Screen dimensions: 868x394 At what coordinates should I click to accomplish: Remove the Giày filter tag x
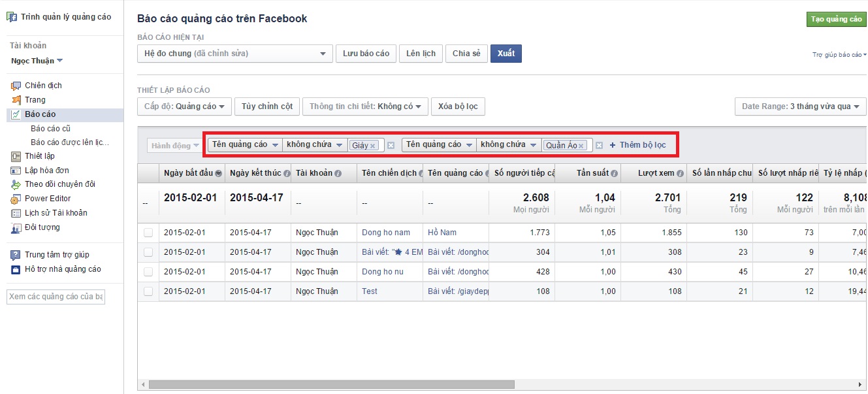(373, 146)
